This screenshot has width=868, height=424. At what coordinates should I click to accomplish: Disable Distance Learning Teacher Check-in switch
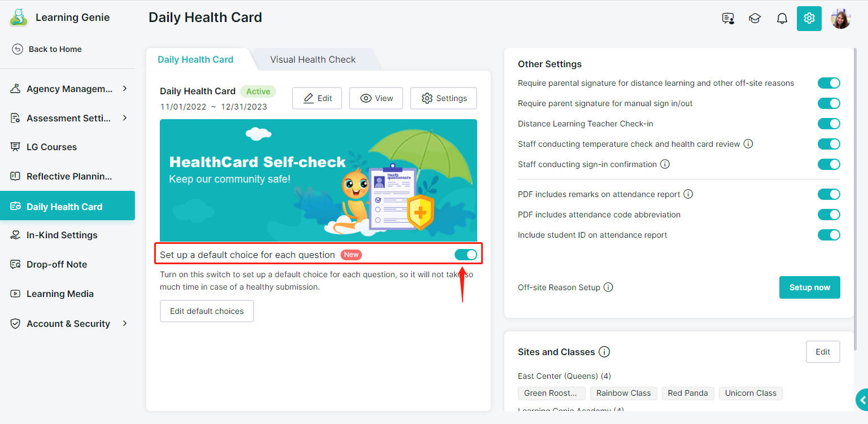[829, 124]
